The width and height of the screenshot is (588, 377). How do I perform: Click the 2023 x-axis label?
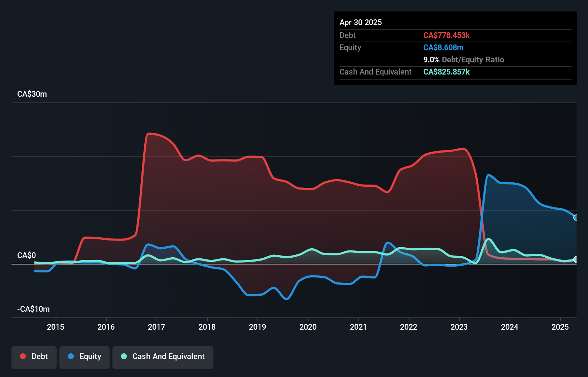(459, 327)
